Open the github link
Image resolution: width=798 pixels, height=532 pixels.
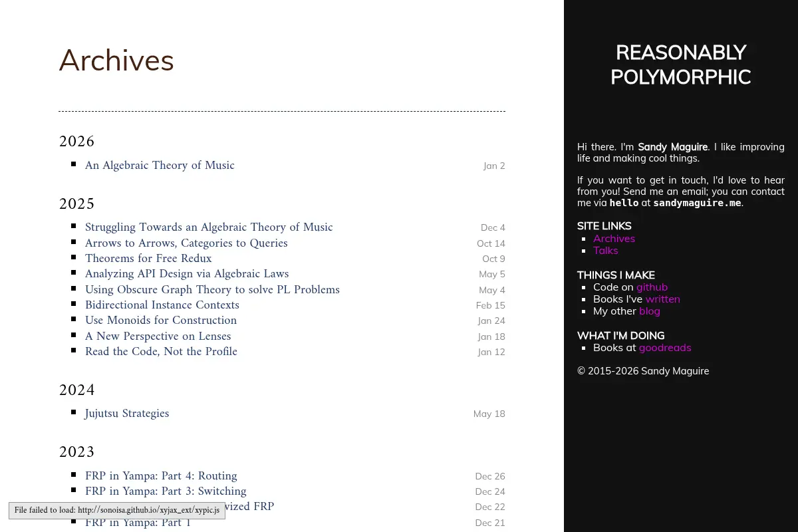tap(652, 287)
